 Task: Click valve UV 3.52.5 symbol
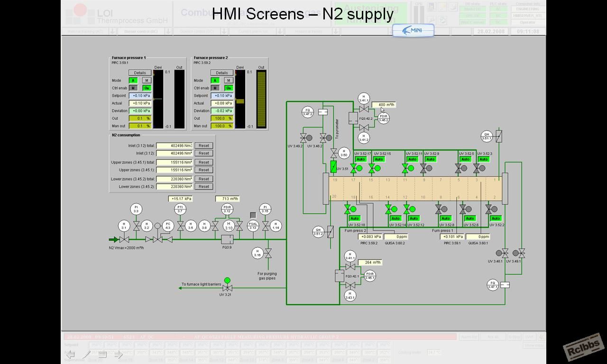coord(461,168)
